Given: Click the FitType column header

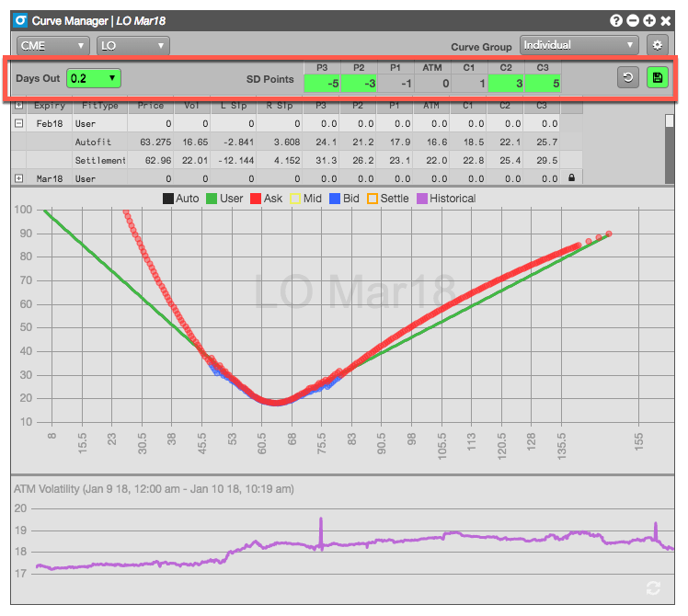Looking at the screenshot, I should [100, 106].
